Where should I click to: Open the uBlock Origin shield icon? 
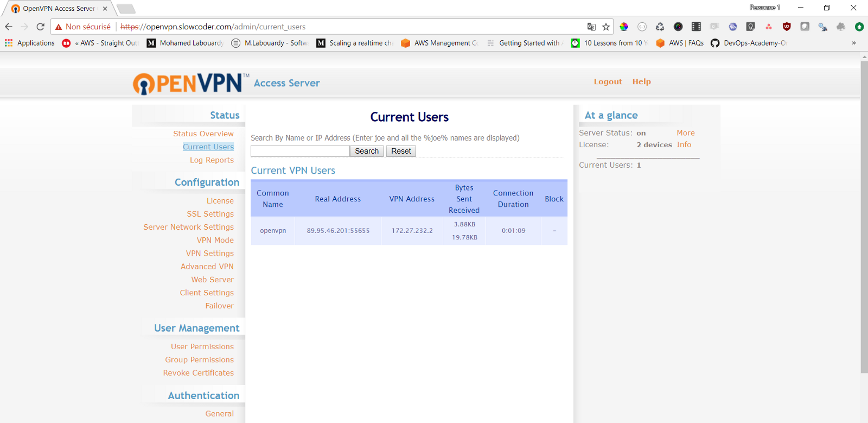787,27
